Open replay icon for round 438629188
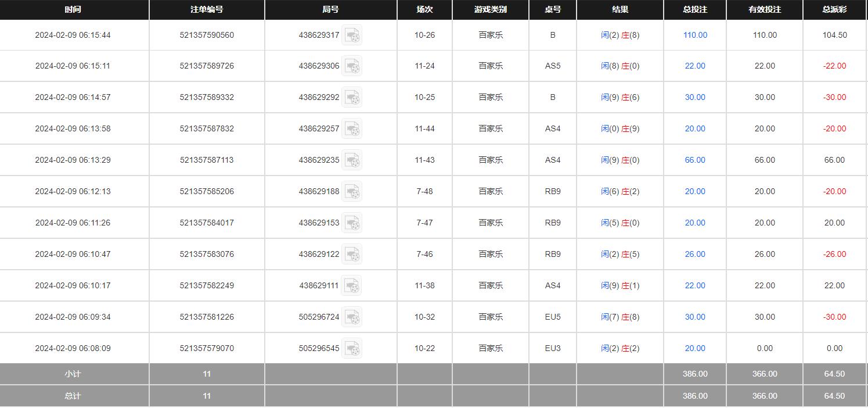This screenshot has width=868, height=408. tap(352, 192)
